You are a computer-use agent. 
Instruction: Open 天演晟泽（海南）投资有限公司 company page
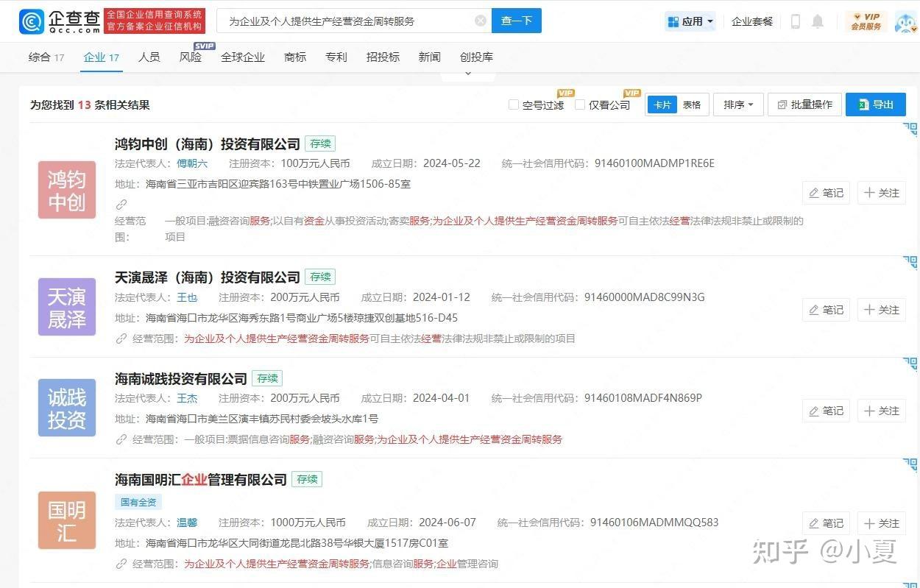pos(206,277)
